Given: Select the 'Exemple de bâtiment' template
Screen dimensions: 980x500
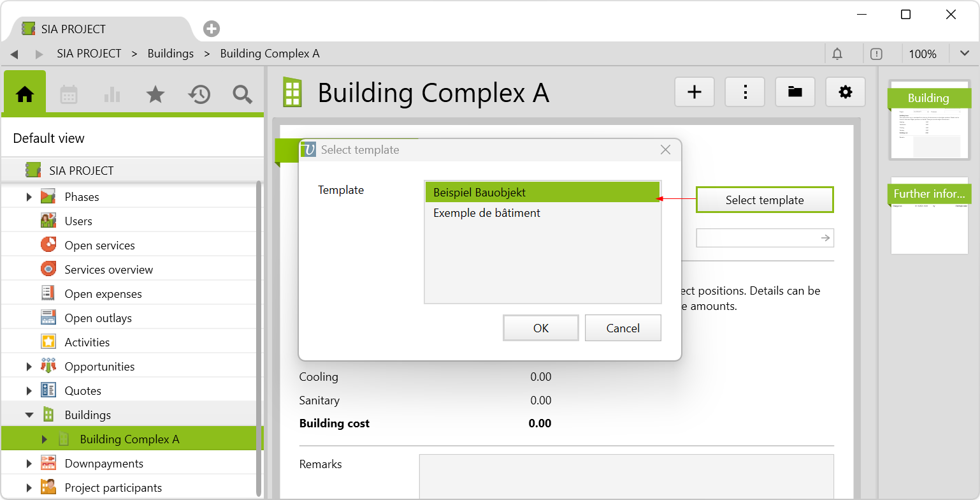Looking at the screenshot, I should click(487, 213).
